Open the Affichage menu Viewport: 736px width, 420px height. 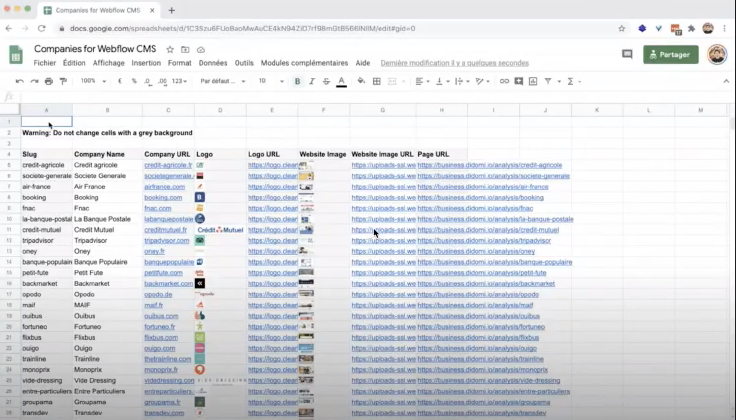pyautogui.click(x=108, y=63)
